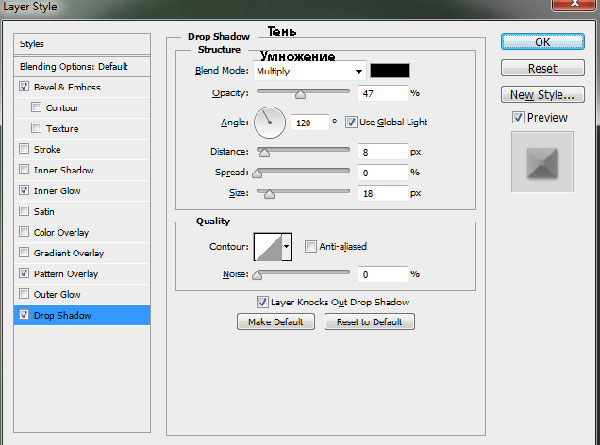Click the style preview thumbnail
The width and height of the screenshot is (600, 445).
coord(541,162)
